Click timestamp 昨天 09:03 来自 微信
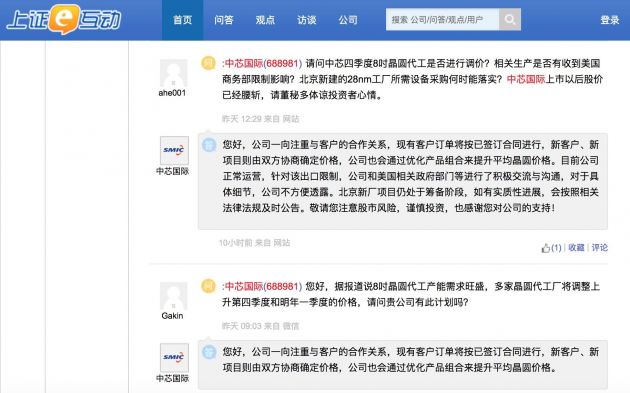The width and height of the screenshot is (630, 393). click(260, 326)
